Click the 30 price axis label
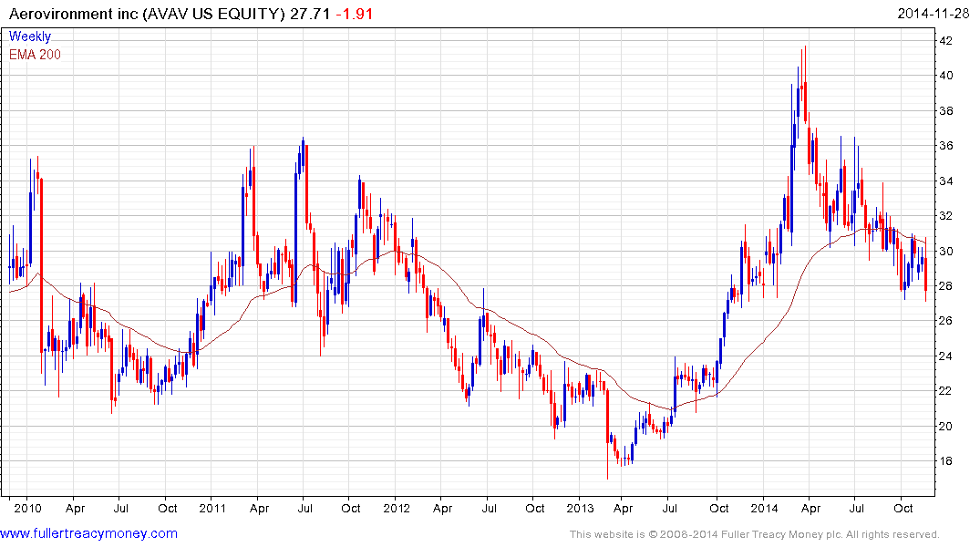This screenshot has height=547, width=980. pyautogui.click(x=946, y=252)
